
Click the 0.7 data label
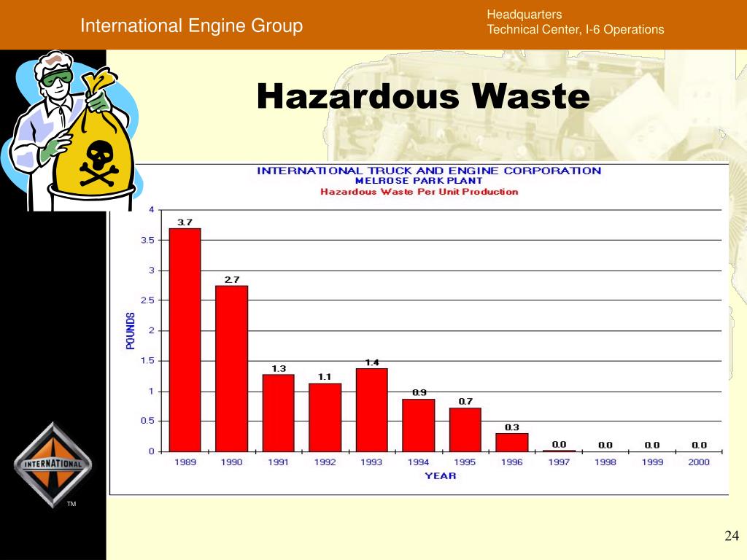pos(465,402)
